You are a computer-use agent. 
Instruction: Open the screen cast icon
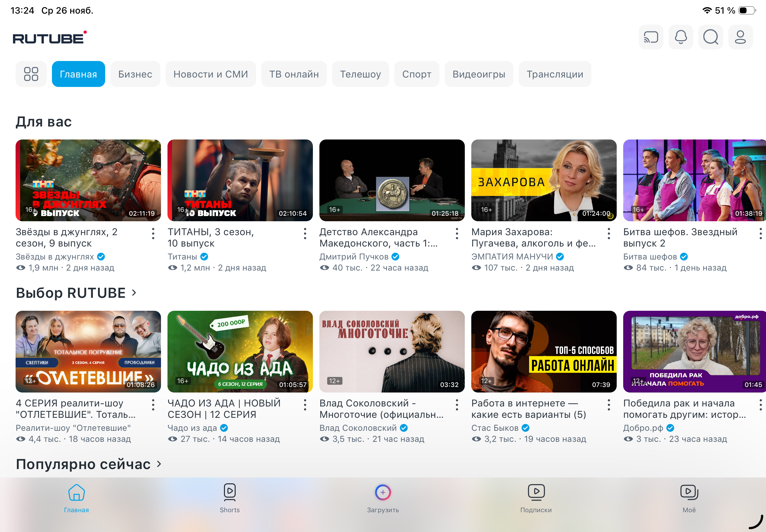651,37
